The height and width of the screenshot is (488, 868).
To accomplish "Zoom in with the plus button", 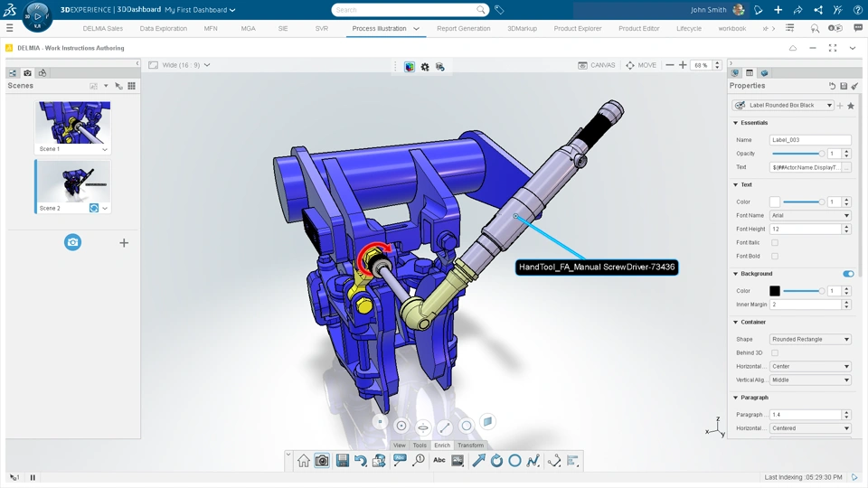I will (x=683, y=65).
